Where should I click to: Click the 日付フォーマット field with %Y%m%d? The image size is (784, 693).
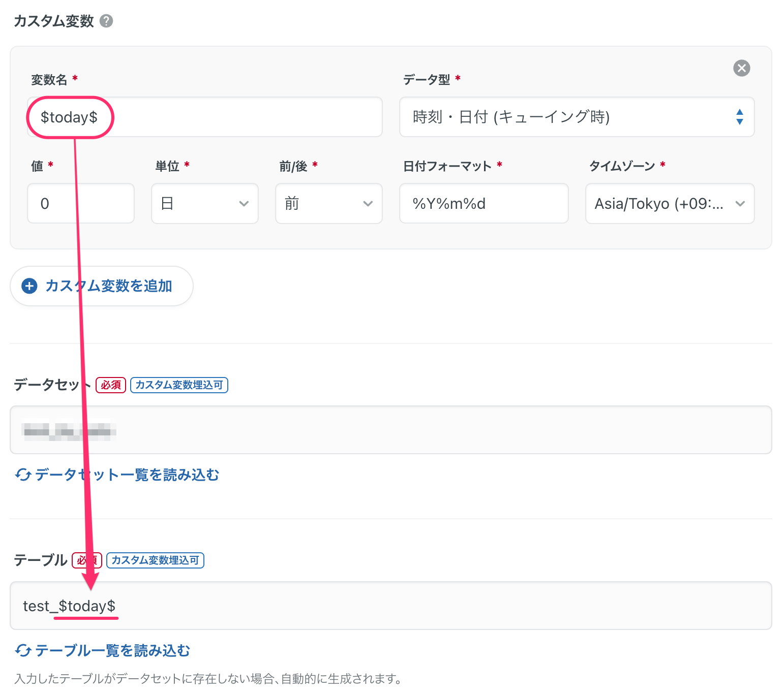pyautogui.click(x=484, y=203)
